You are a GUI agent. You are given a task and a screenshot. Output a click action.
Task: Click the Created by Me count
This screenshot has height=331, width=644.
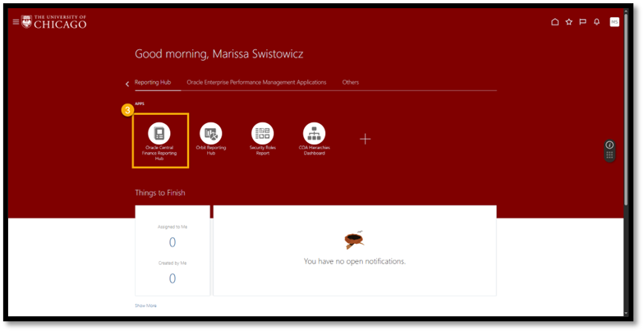coord(172,278)
